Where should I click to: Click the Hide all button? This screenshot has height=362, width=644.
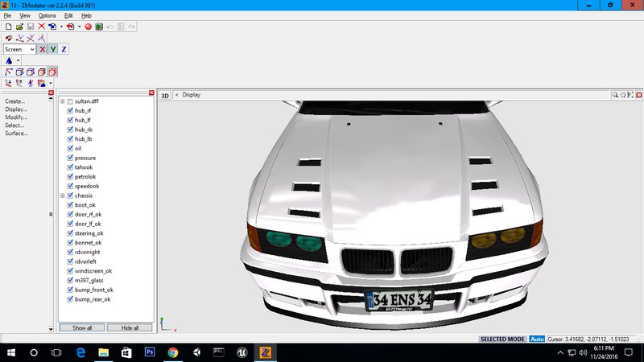130,328
